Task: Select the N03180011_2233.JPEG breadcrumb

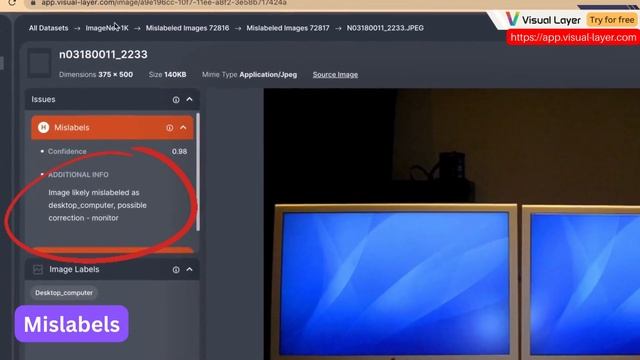Action: [385, 28]
